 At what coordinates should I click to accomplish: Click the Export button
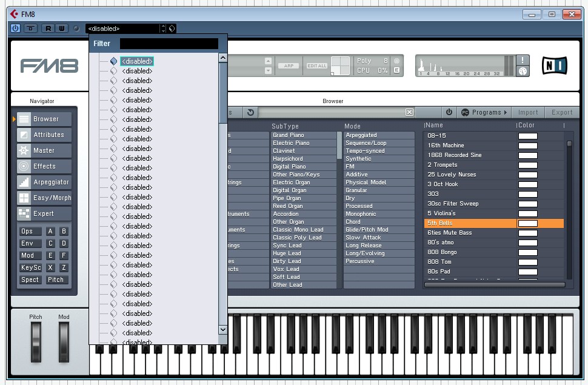tap(562, 112)
